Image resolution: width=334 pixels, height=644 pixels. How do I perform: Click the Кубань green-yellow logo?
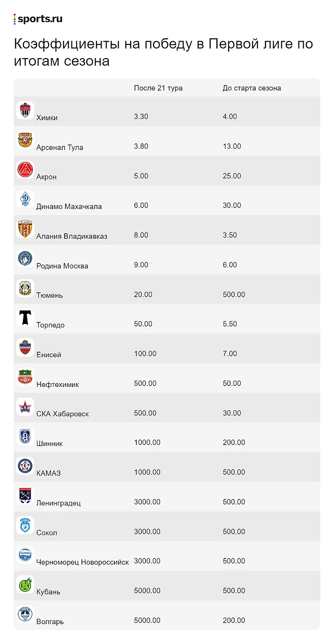(x=25, y=585)
